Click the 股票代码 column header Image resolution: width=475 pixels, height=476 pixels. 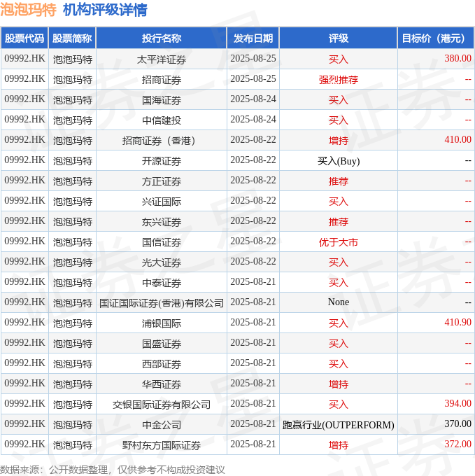(x=24, y=38)
